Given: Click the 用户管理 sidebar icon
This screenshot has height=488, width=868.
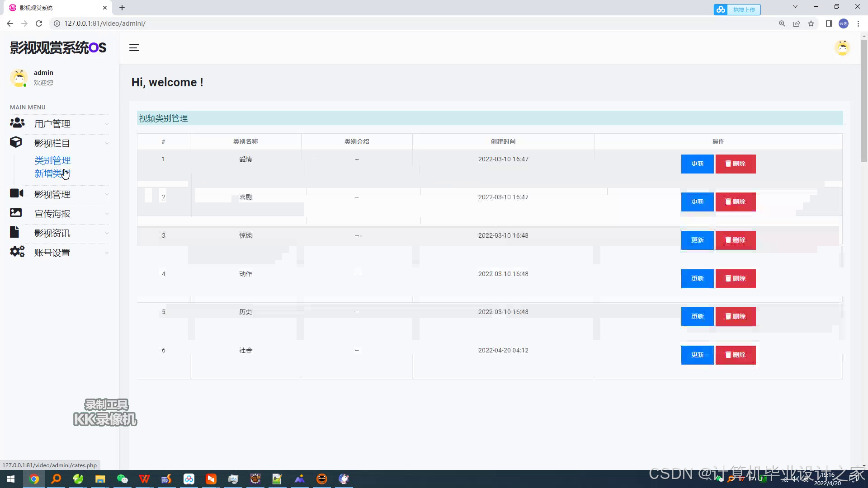Looking at the screenshot, I should tap(16, 123).
